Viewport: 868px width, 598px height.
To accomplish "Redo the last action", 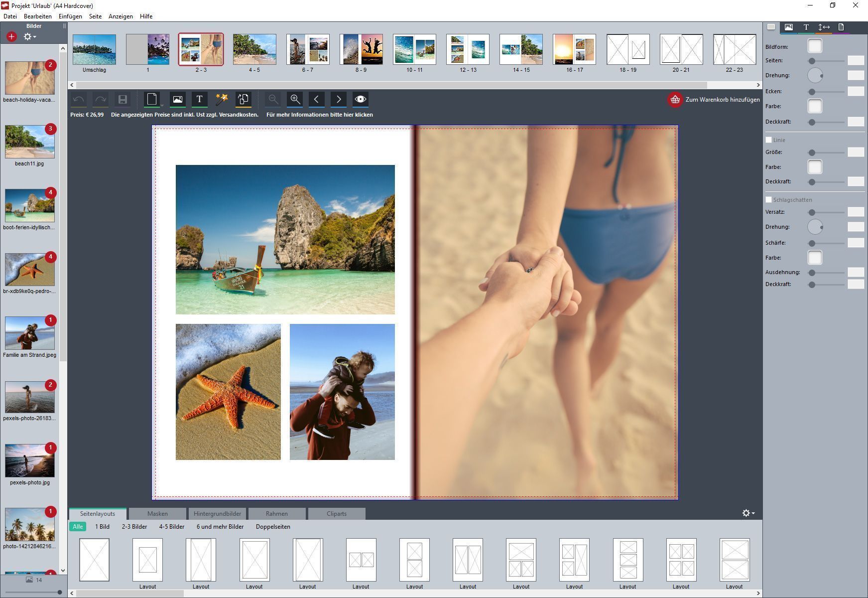I will (x=100, y=99).
